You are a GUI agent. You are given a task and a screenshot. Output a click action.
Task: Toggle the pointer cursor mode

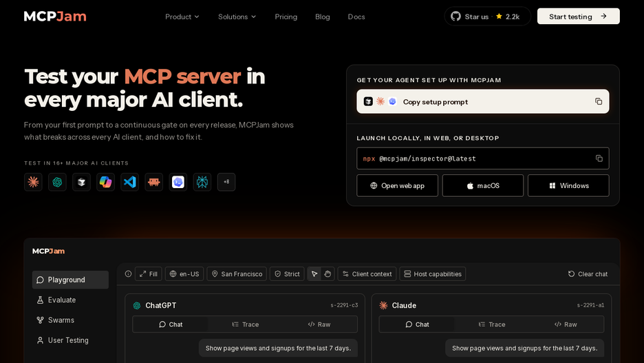pos(314,273)
